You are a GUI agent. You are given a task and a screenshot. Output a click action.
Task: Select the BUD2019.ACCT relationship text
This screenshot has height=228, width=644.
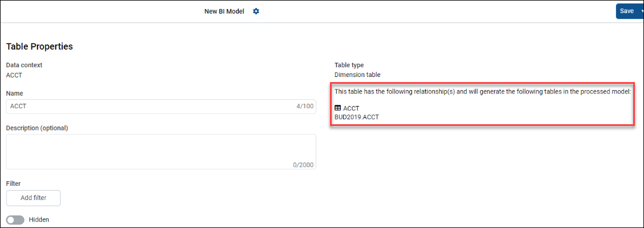click(x=356, y=117)
